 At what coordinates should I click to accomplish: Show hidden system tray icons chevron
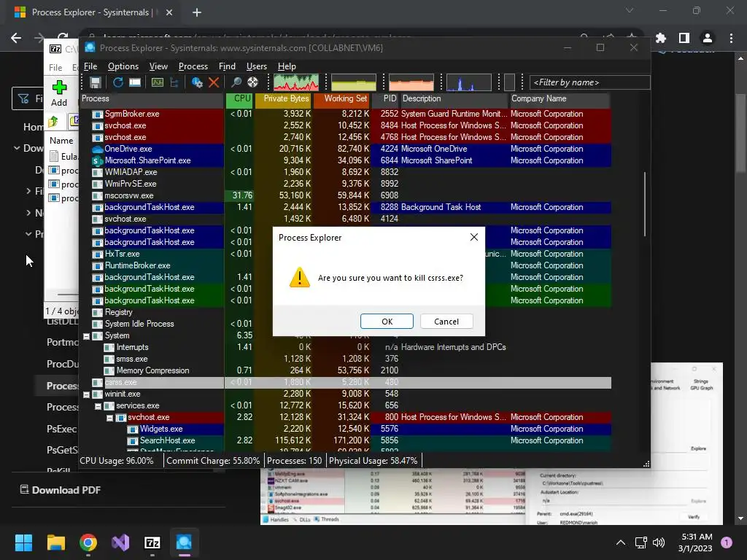tap(621, 542)
